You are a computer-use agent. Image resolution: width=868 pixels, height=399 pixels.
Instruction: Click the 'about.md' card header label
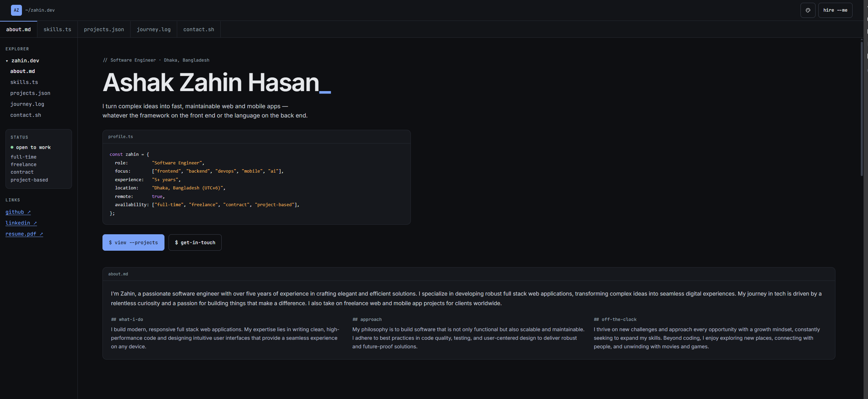tap(118, 274)
